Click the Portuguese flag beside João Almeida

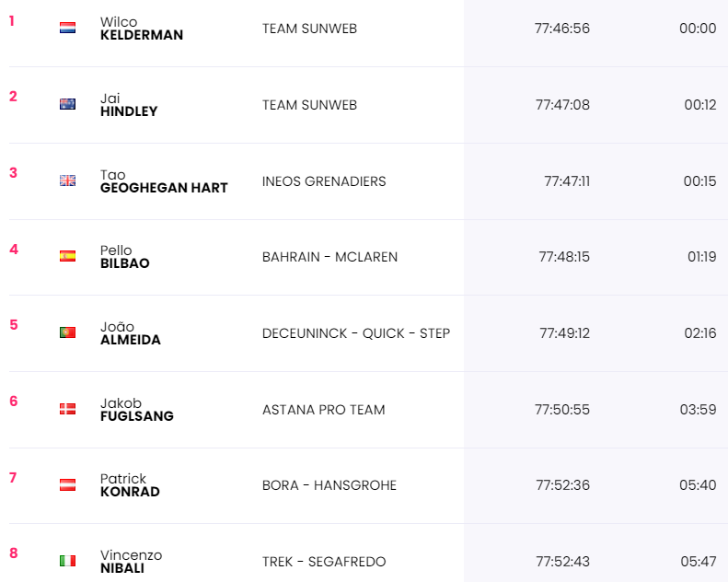67,332
